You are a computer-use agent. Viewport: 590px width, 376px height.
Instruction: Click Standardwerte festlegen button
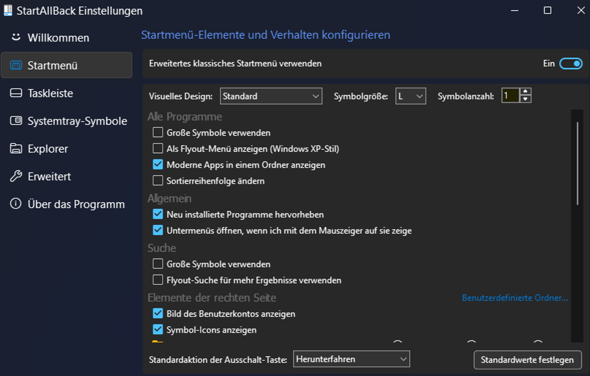click(527, 360)
